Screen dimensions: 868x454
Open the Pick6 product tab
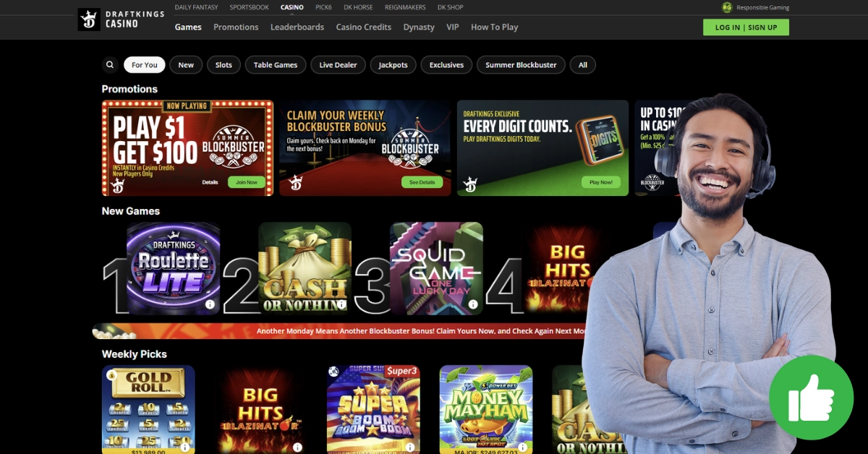pos(323,7)
